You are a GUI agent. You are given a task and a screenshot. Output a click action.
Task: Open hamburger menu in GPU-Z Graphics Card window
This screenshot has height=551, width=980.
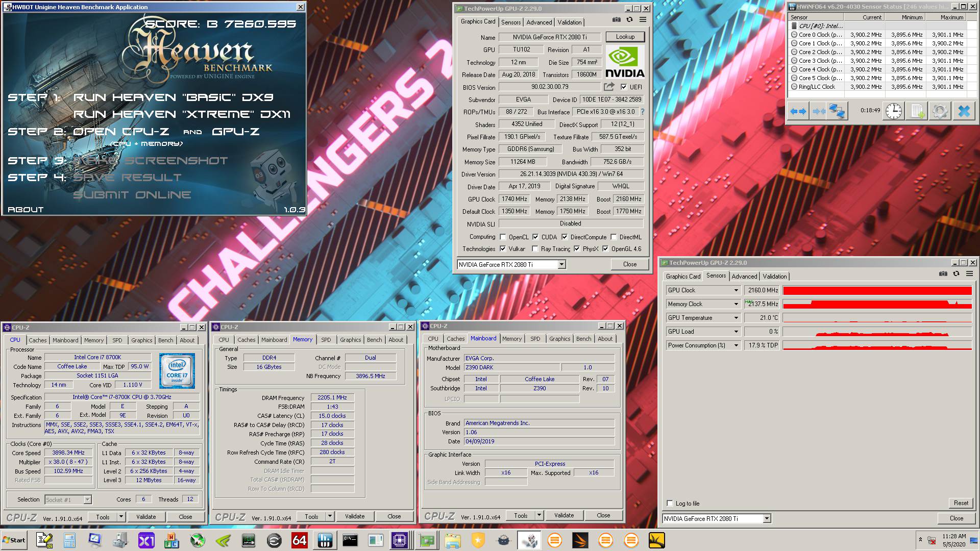(x=643, y=20)
